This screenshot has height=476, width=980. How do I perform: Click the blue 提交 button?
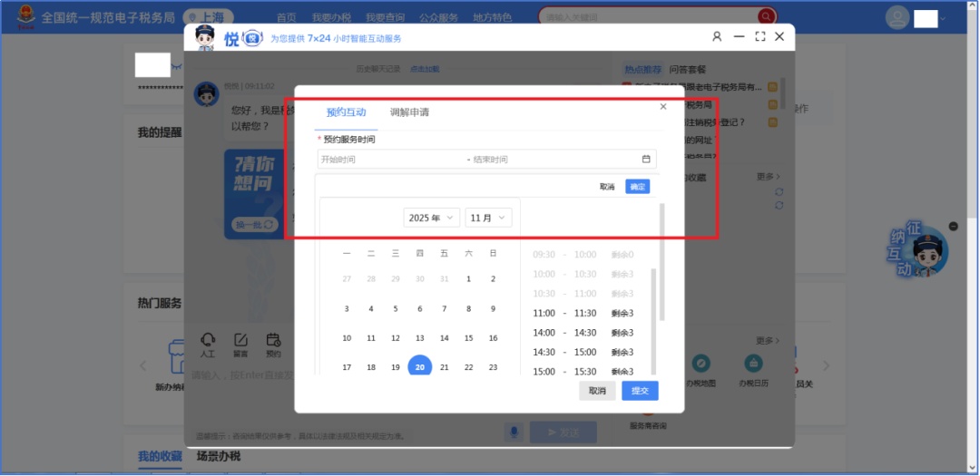click(640, 391)
